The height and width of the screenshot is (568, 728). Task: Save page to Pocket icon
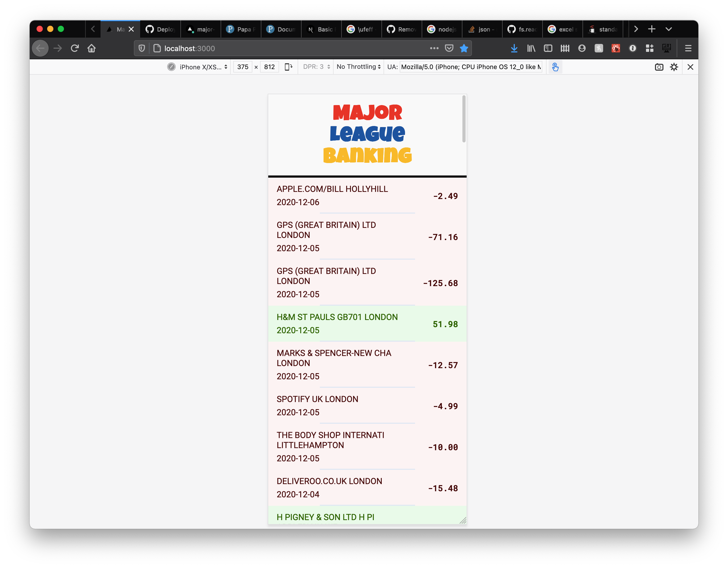[449, 48]
